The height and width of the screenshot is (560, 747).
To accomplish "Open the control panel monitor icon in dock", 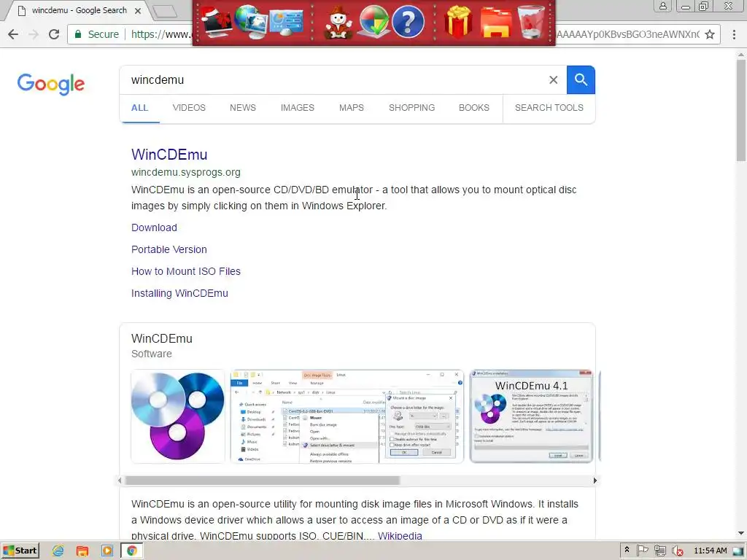I will (x=286, y=23).
